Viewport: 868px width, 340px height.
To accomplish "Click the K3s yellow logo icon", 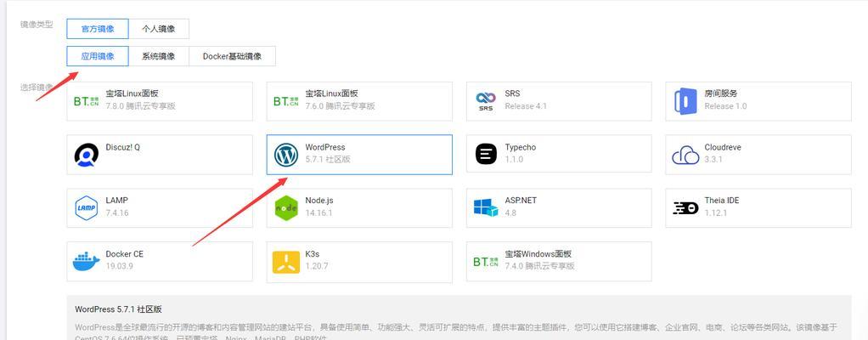I will (286, 262).
